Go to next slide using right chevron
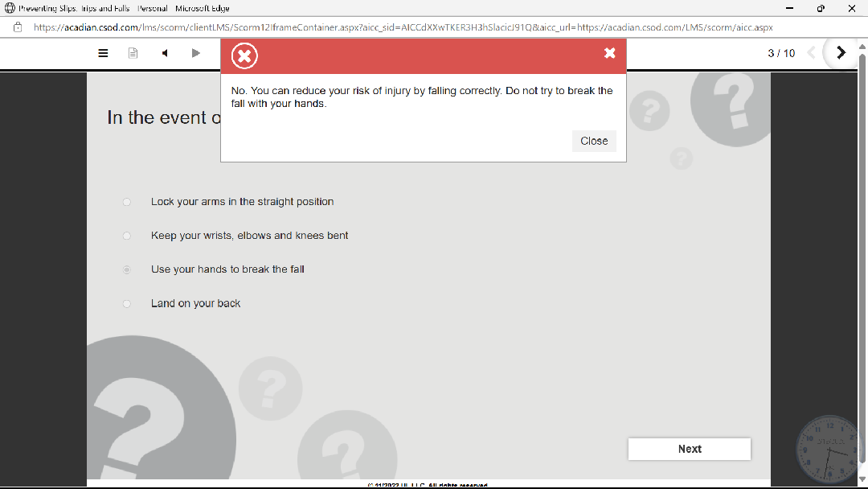868x489 pixels. click(x=841, y=53)
